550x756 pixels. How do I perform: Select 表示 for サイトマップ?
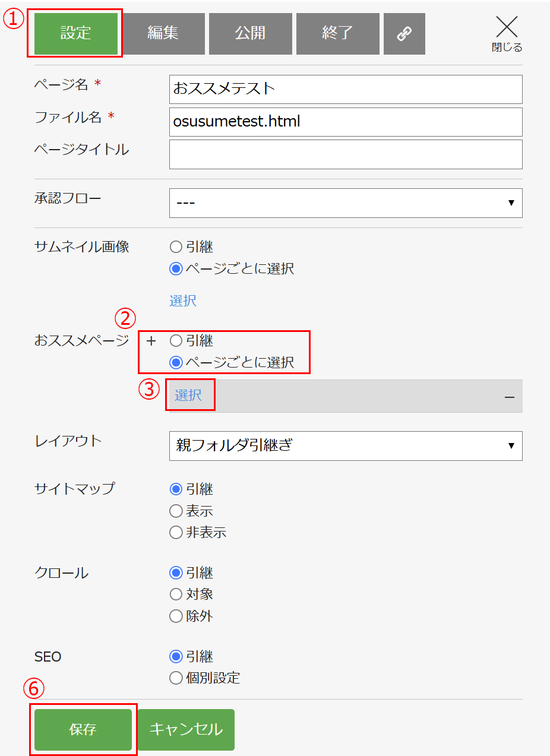click(176, 511)
